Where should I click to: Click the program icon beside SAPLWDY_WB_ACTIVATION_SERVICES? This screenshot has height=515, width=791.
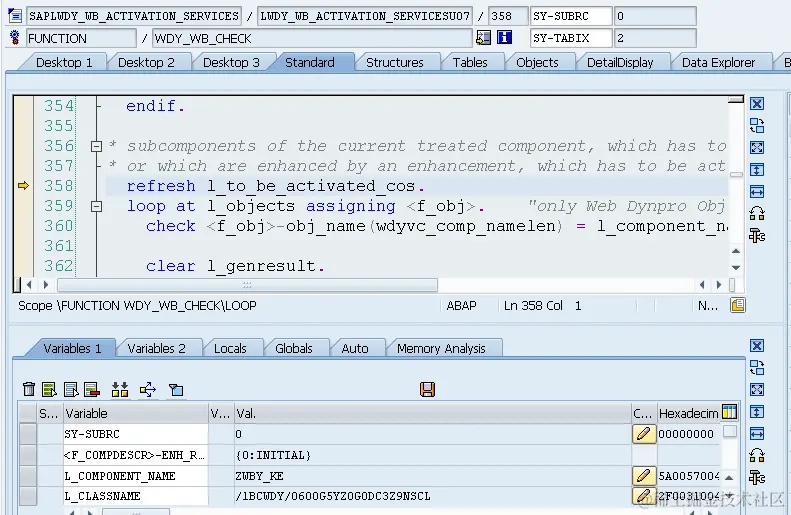[15, 16]
